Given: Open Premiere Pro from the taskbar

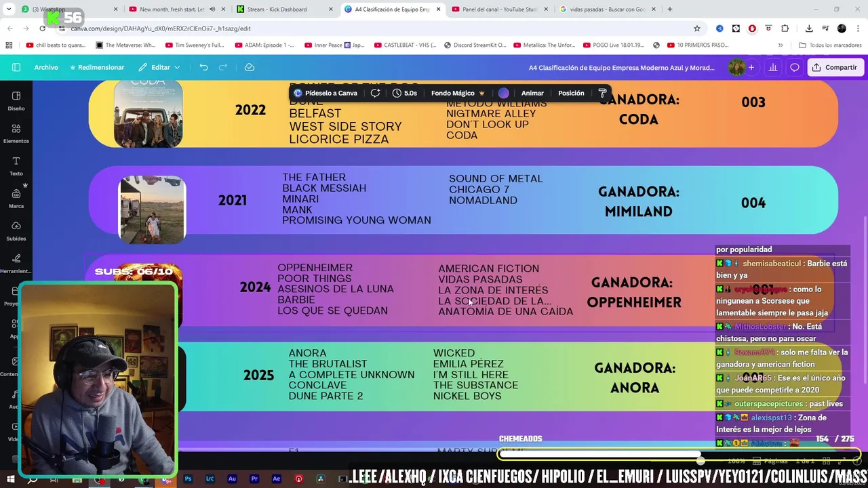Looking at the screenshot, I should [254, 479].
